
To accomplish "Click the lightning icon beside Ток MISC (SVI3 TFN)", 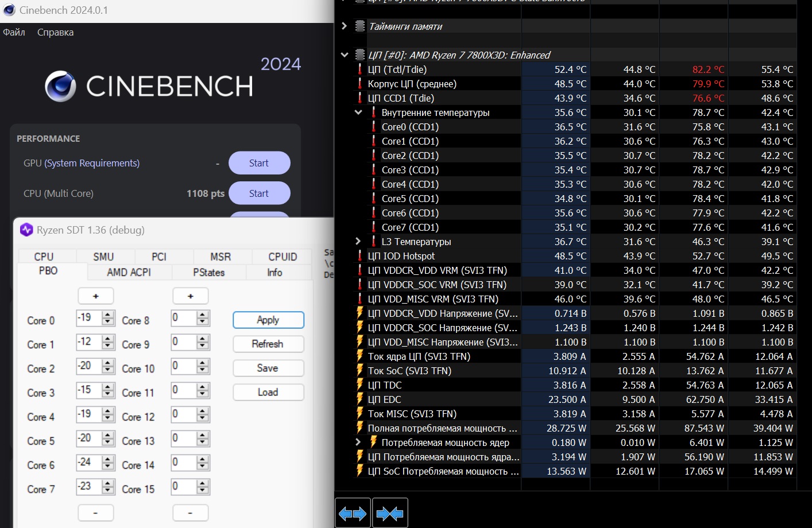I will click(x=360, y=414).
